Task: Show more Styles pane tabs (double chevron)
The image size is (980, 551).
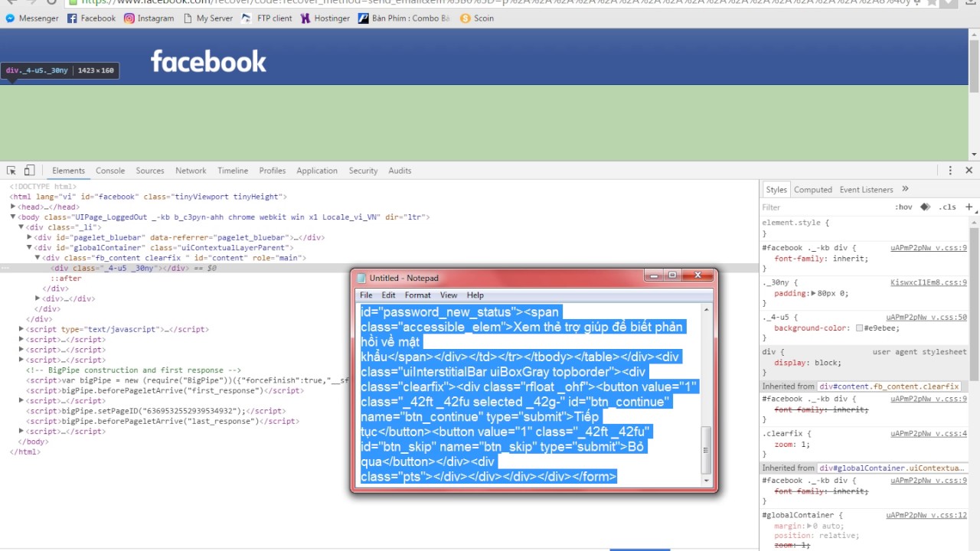Action: pos(905,189)
